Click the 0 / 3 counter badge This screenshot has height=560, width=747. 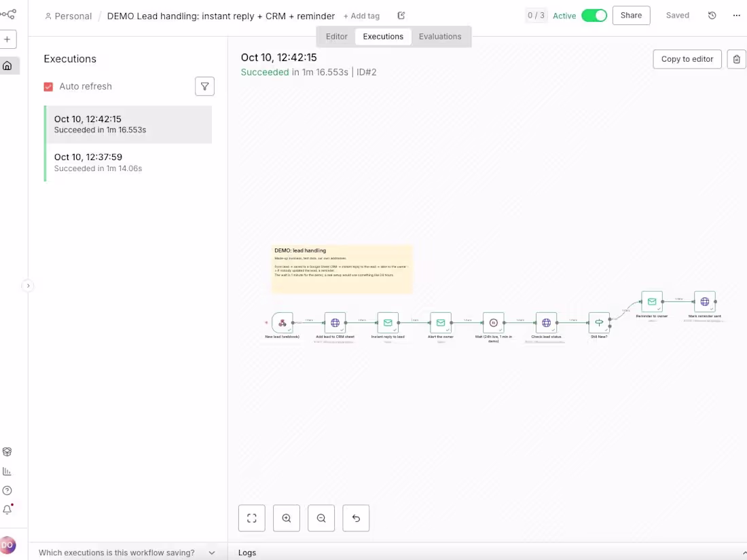tap(536, 15)
